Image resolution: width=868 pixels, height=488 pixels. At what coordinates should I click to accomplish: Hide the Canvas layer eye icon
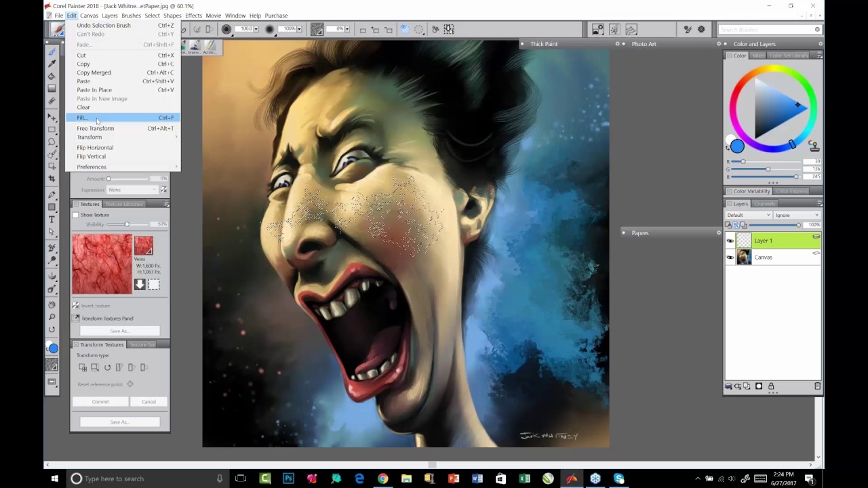730,258
